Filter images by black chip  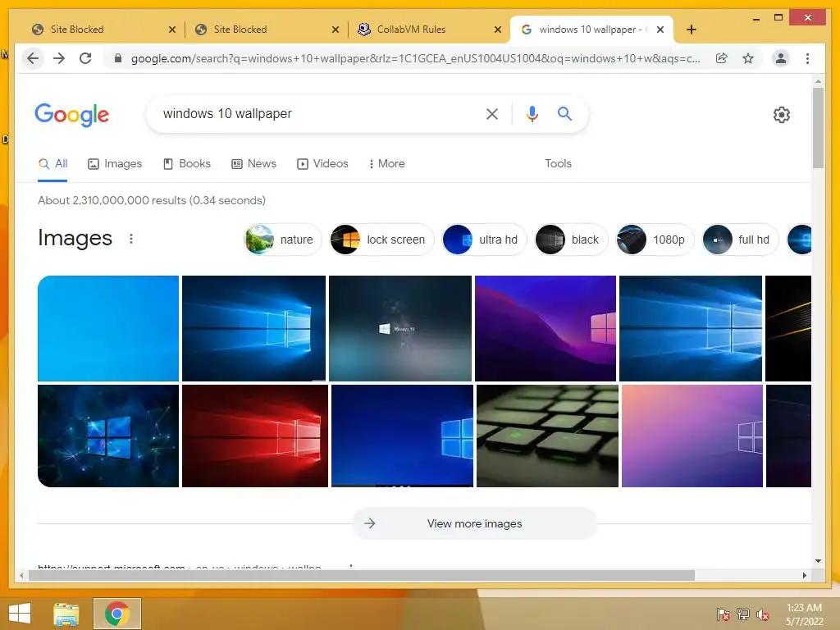(571, 240)
